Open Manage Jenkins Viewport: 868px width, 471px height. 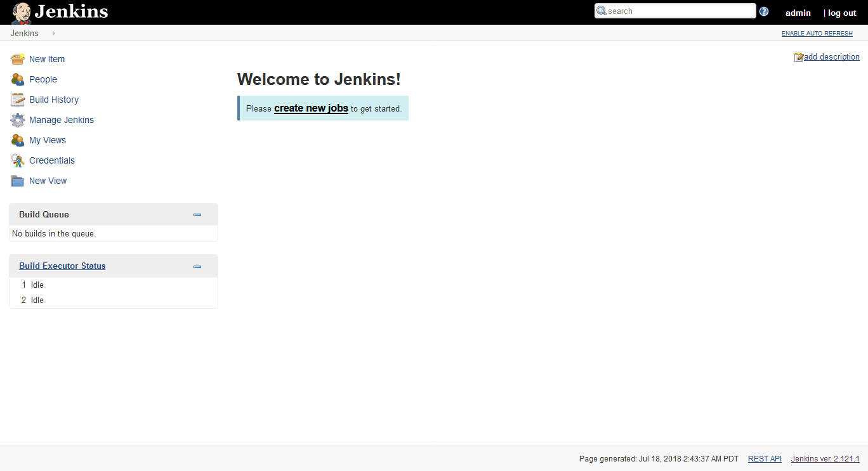click(x=62, y=120)
